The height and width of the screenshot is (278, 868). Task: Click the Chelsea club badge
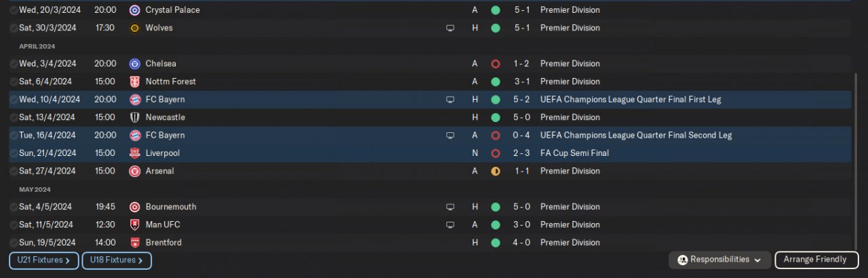pos(135,64)
